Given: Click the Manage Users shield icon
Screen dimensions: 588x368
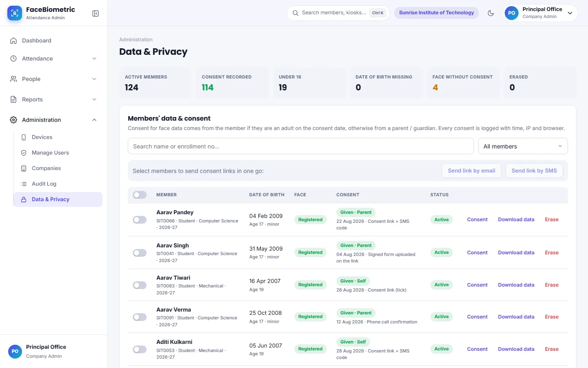Looking at the screenshot, I should (24, 153).
